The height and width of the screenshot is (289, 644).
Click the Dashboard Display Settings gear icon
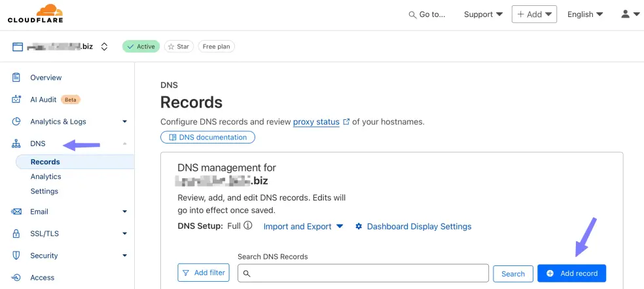coord(359,227)
